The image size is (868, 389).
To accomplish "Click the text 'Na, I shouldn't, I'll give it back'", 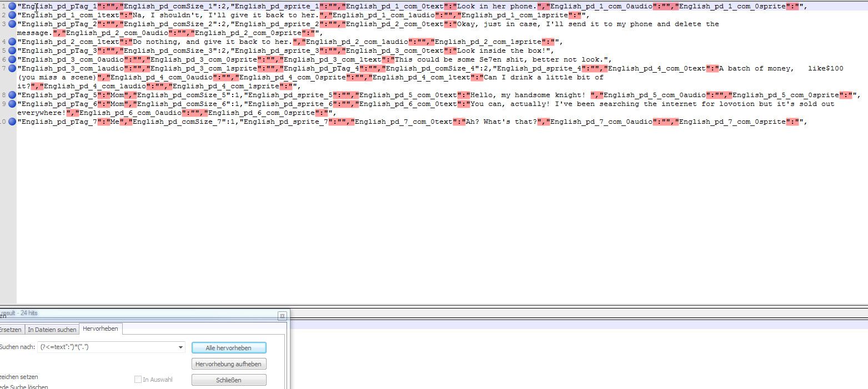I will click(208, 16).
